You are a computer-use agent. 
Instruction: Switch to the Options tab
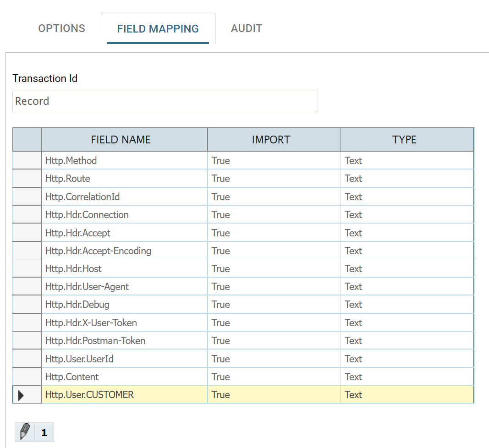click(x=62, y=28)
